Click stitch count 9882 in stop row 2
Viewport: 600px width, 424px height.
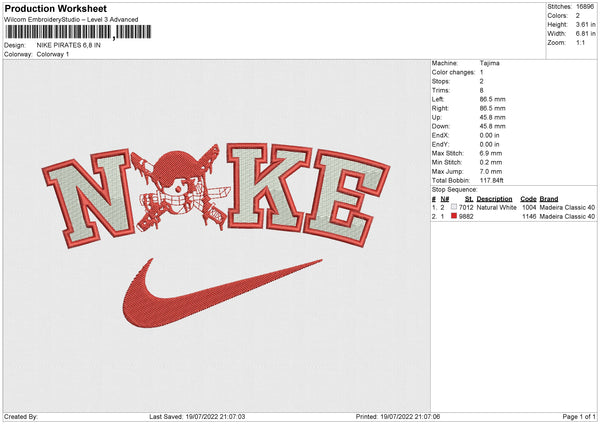[466, 217]
